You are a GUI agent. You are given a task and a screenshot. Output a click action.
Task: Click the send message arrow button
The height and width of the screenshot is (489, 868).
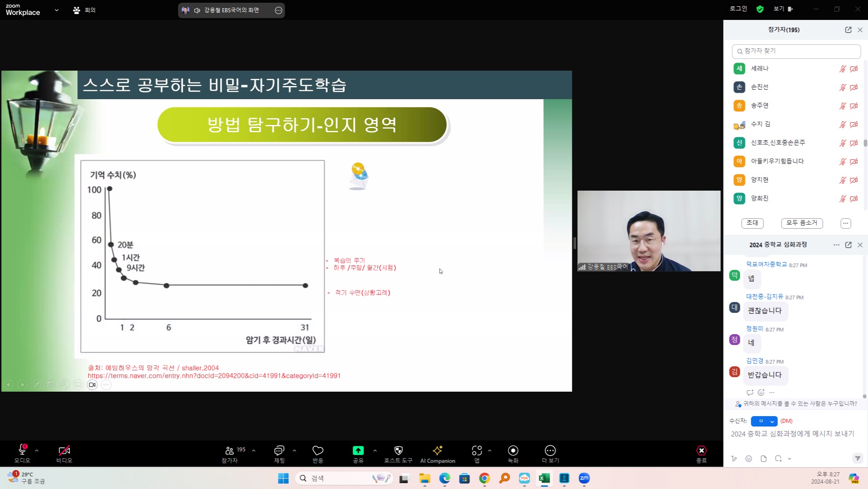tap(858, 459)
